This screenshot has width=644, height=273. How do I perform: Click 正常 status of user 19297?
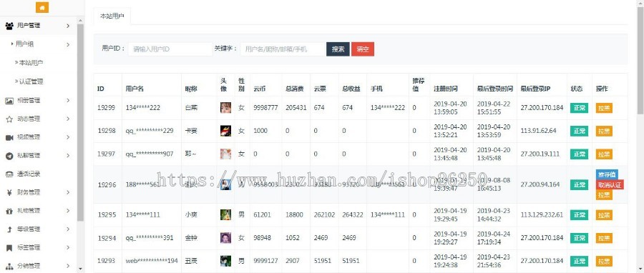pos(579,154)
